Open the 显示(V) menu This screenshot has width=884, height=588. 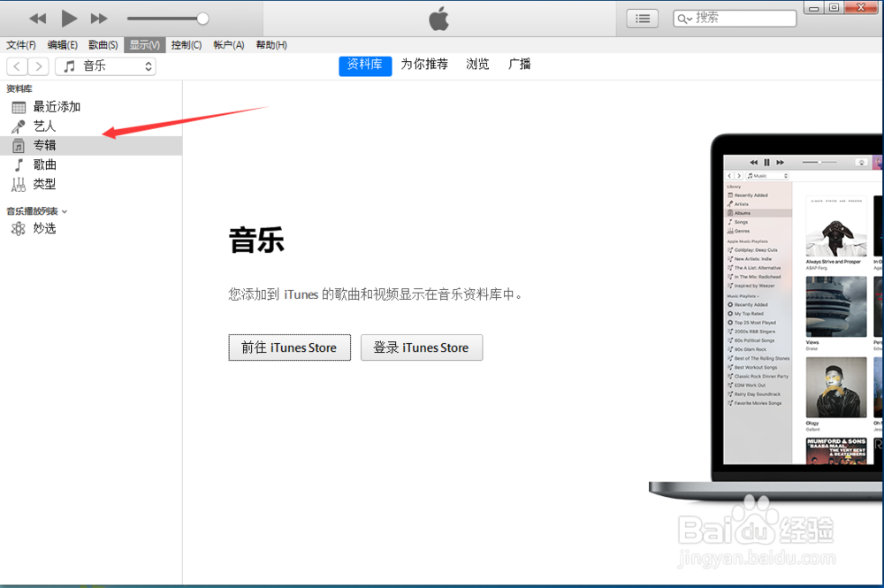pyautogui.click(x=144, y=45)
